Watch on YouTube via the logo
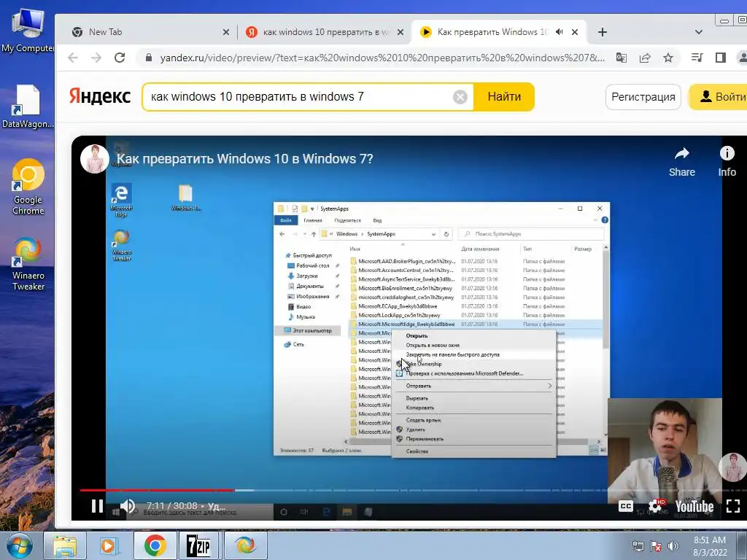 point(694,507)
